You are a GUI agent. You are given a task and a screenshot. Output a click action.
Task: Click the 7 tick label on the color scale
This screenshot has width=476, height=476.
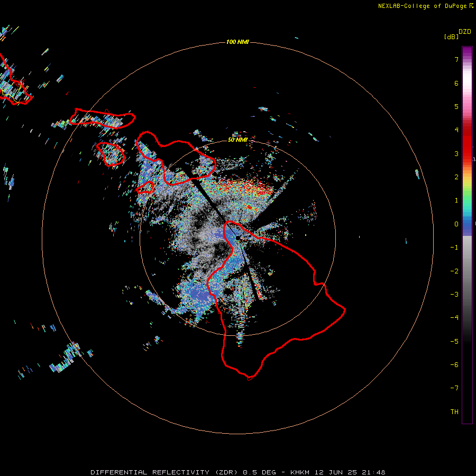click(456, 59)
